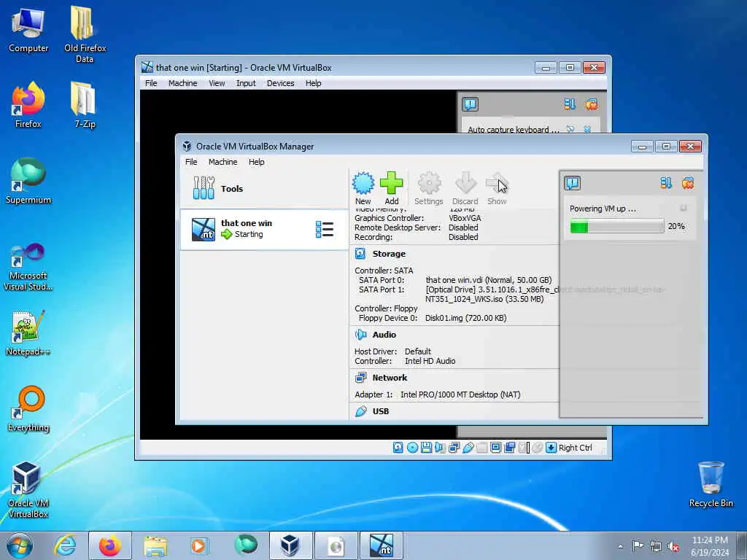This screenshot has height=560, width=747.
Task: Open File menu in VirtualBox Manager
Action: point(191,162)
